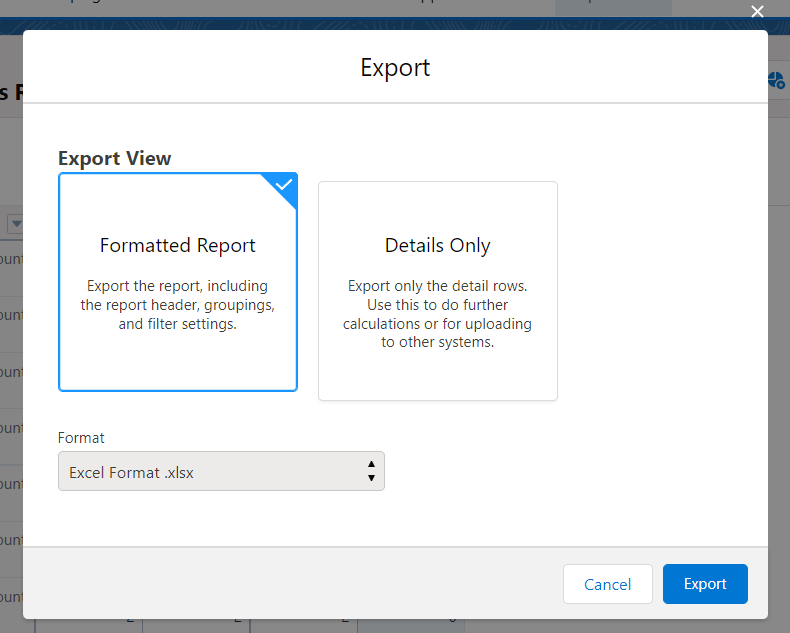
Task: Cancel the export
Action: pyautogui.click(x=608, y=584)
